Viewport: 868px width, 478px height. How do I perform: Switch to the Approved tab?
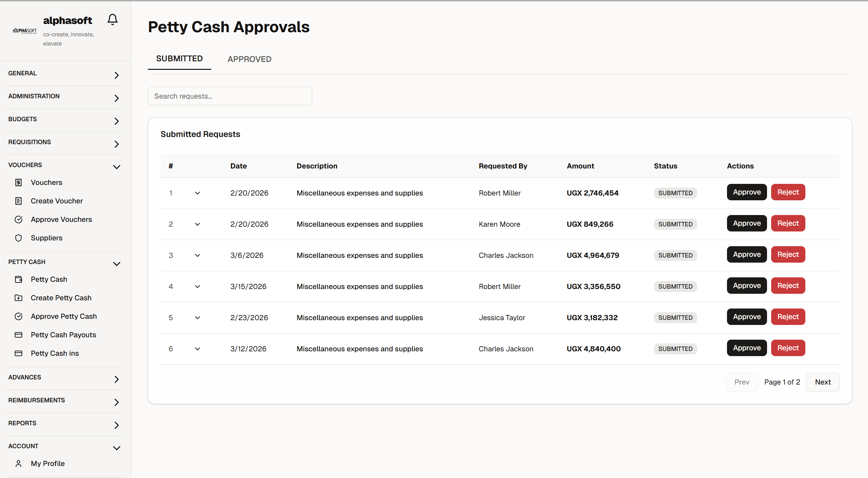pyautogui.click(x=249, y=59)
